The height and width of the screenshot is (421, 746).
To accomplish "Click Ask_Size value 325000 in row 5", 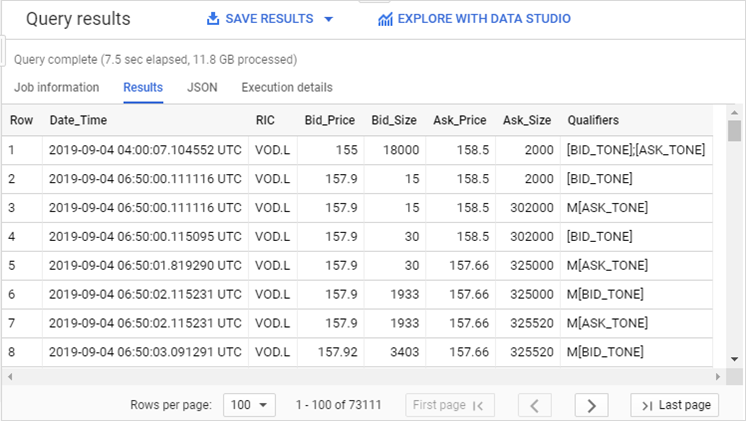I will [532, 265].
